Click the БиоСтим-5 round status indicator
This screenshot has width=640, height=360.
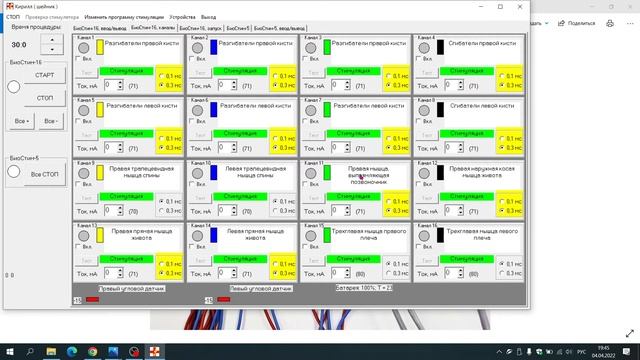(x=13, y=171)
